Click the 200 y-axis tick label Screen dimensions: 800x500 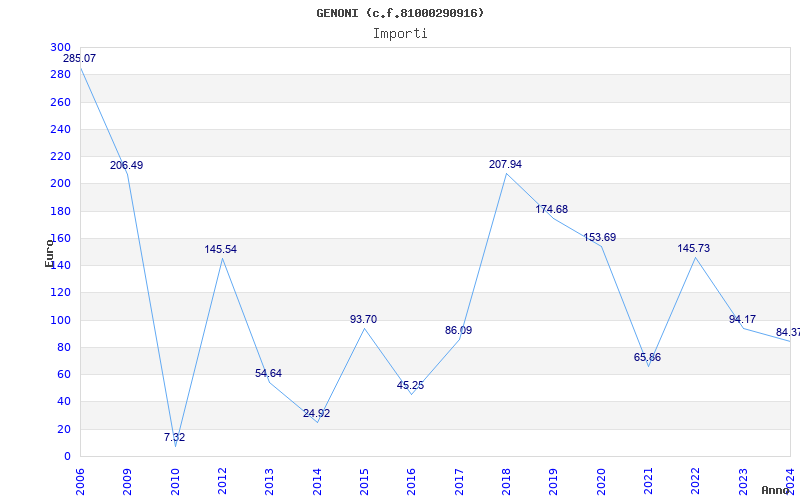(x=61, y=184)
